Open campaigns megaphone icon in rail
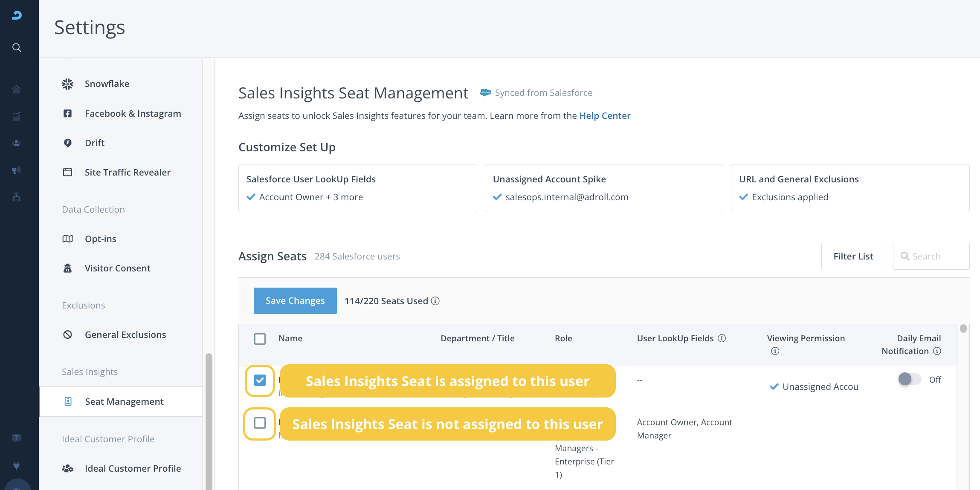This screenshot has height=490, width=980. click(x=16, y=170)
